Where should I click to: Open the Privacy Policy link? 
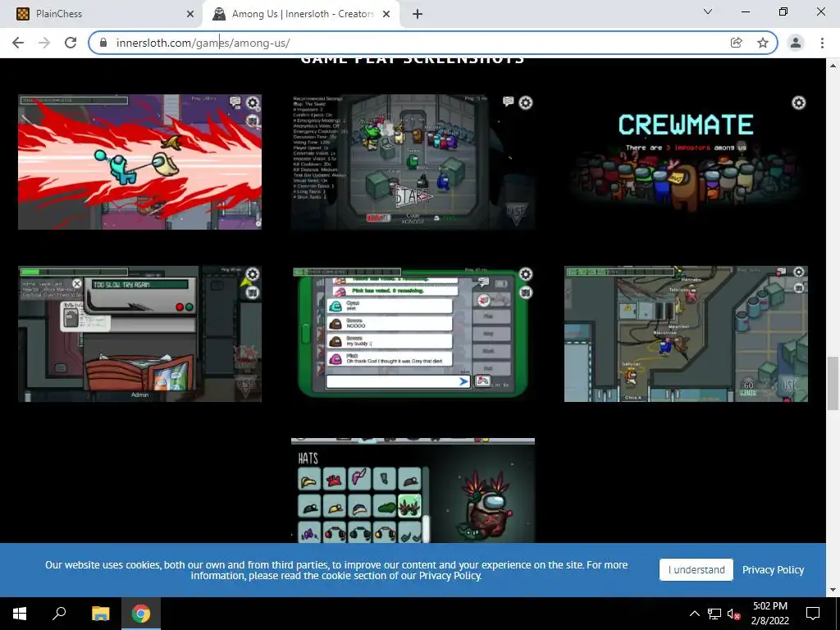point(773,570)
